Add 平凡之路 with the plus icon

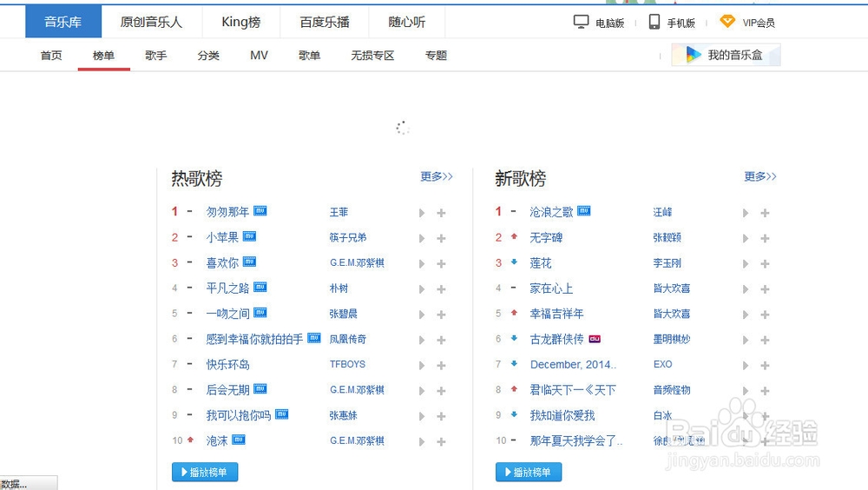[441, 289]
